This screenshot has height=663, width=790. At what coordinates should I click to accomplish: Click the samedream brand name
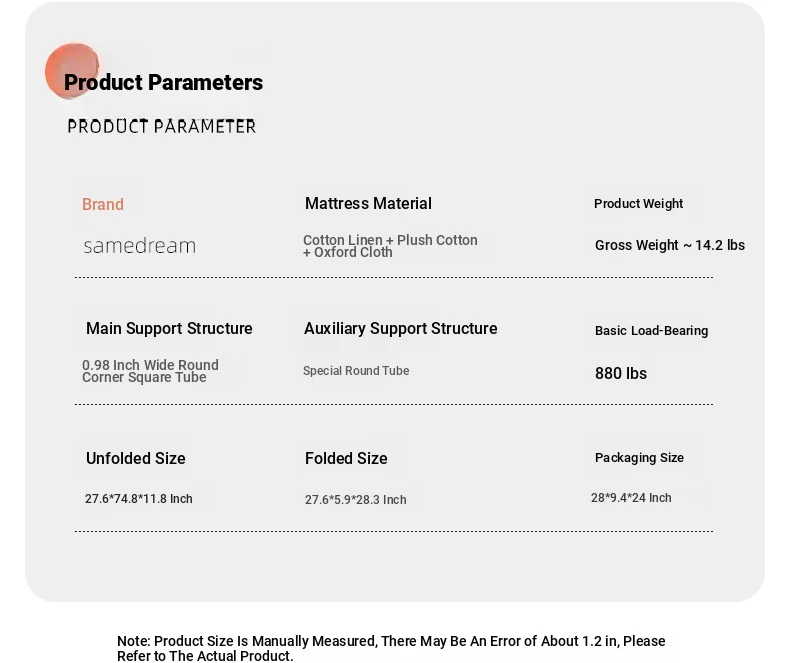[x=140, y=246]
